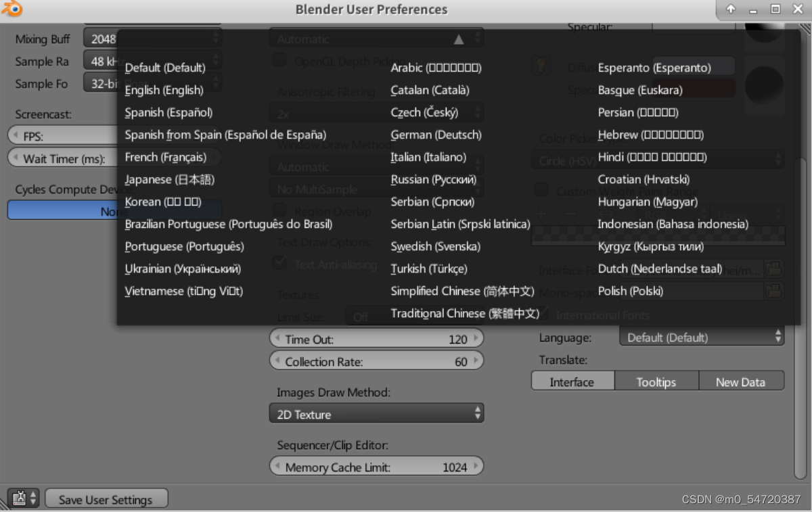Open the Images Draw Method dropdown
The image size is (812, 512).
click(376, 413)
